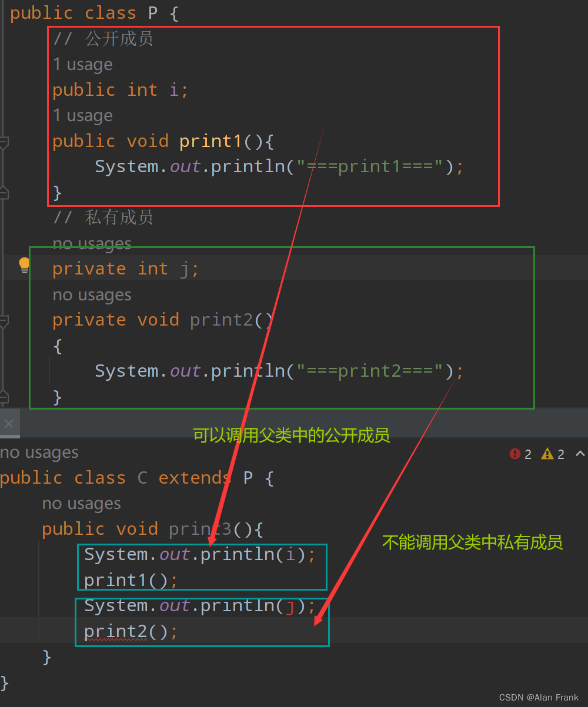Click the red variable j in println
The image size is (588, 707).
289,606
